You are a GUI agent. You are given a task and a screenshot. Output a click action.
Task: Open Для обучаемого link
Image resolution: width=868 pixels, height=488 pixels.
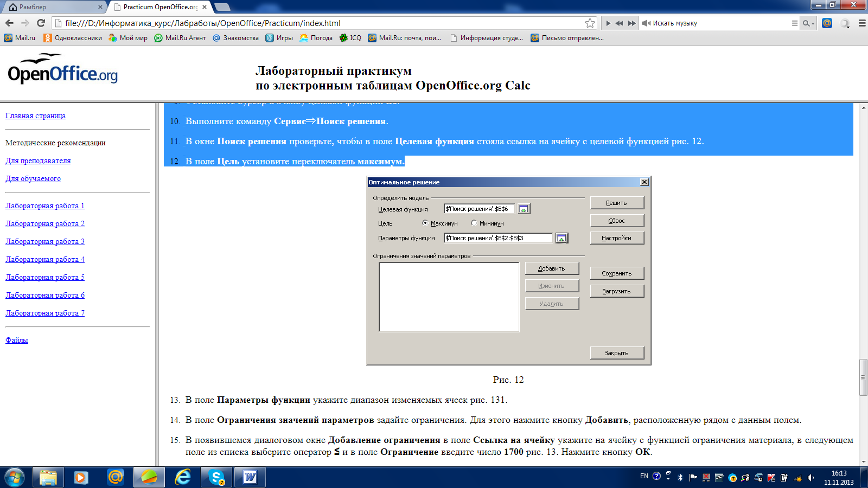click(x=33, y=178)
